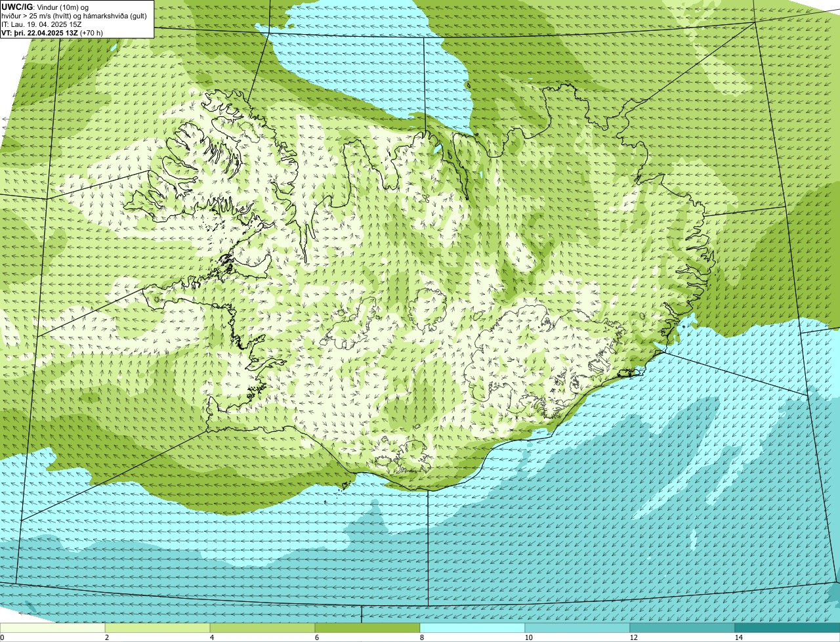840x642 pixels.
Task: Click the olive green 6–8 m/s legend segment
Action: 367,628
